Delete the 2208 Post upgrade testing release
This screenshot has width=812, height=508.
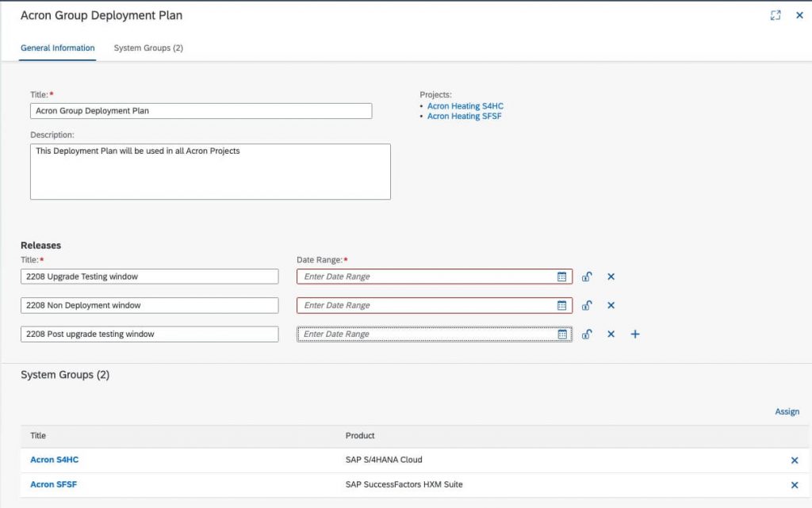[611, 334]
